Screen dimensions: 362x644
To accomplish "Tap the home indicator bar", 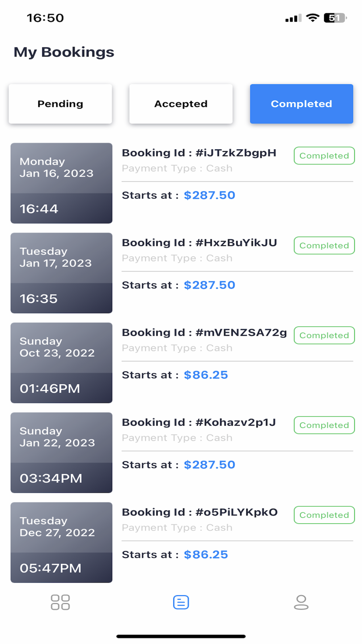I will tap(181, 636).
